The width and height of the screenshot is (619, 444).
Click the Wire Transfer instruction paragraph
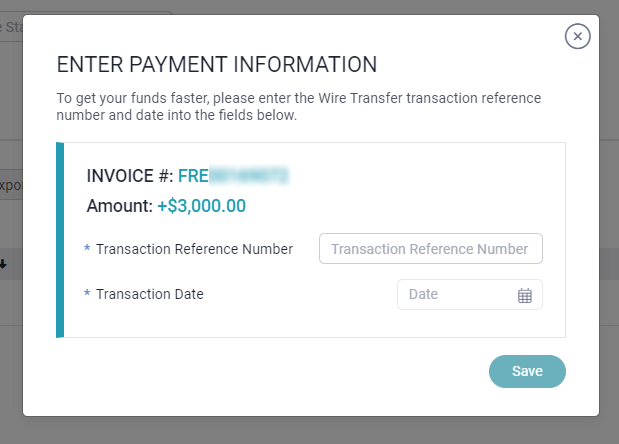(x=298, y=107)
